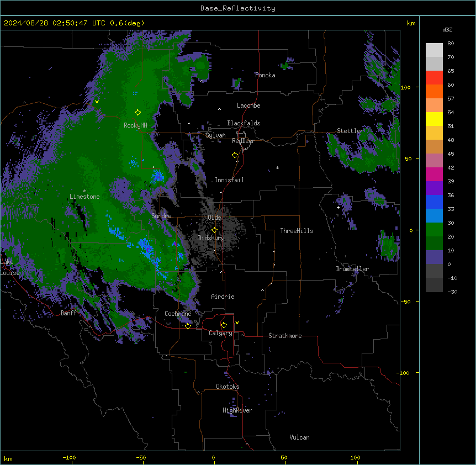Screen dimensions: 476x465
Task: Click the RedDeer city label
Action: (x=243, y=141)
